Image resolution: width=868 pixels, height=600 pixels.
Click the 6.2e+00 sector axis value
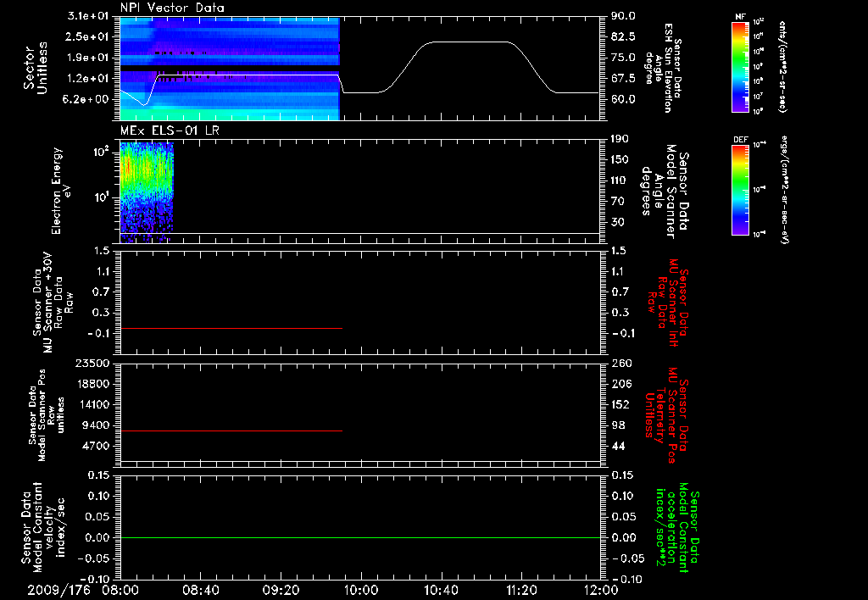pyautogui.click(x=87, y=99)
